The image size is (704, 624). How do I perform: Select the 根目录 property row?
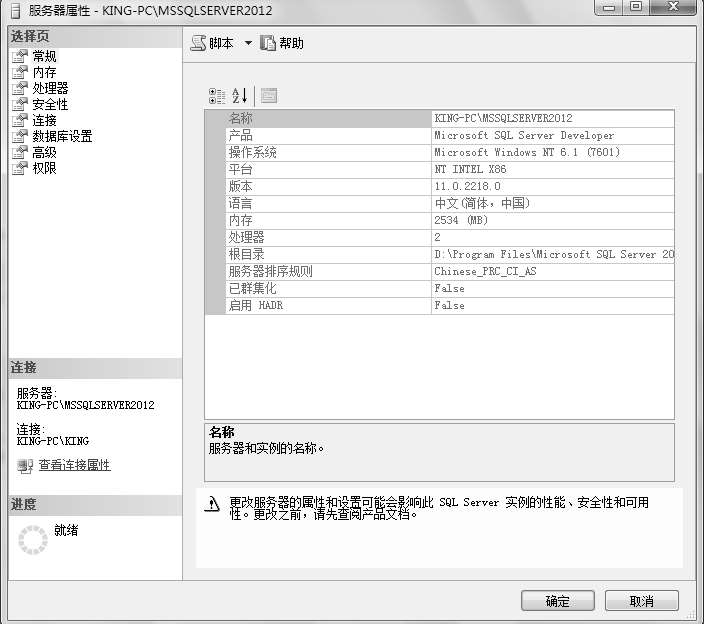click(449, 255)
